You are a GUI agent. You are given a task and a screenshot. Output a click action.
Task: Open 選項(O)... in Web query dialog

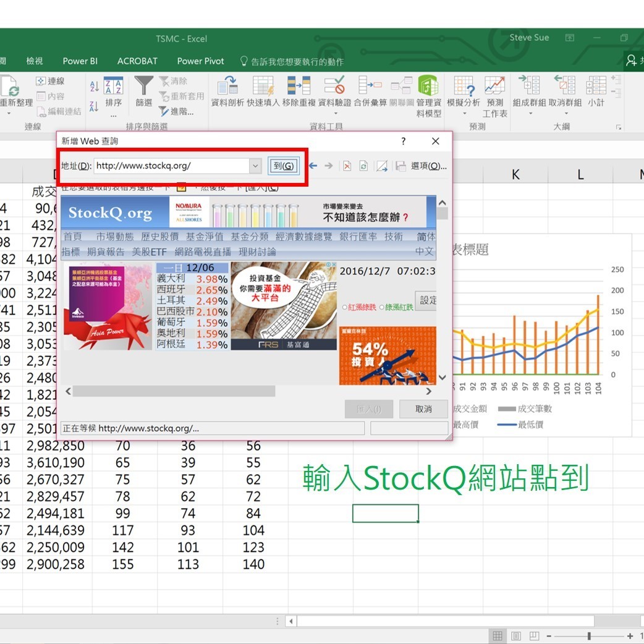click(428, 166)
